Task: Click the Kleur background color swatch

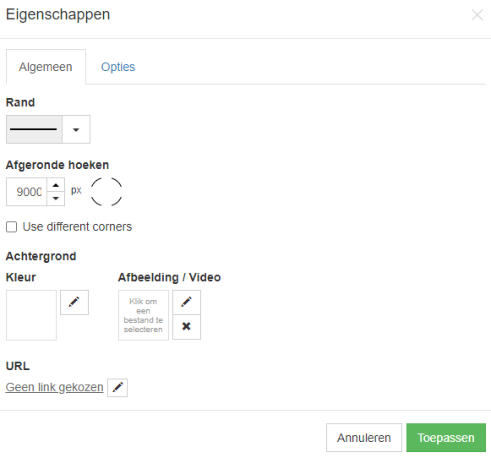Action: tap(31, 315)
